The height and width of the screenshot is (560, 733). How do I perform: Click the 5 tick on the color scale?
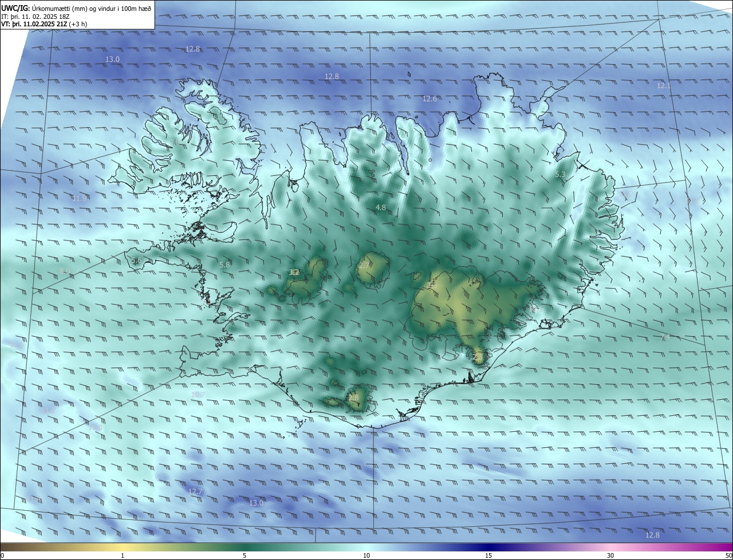pyautogui.click(x=245, y=555)
